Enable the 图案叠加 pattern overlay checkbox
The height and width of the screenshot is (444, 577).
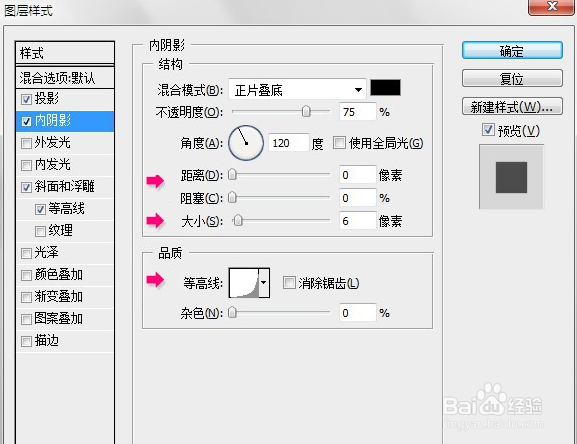pos(26,319)
